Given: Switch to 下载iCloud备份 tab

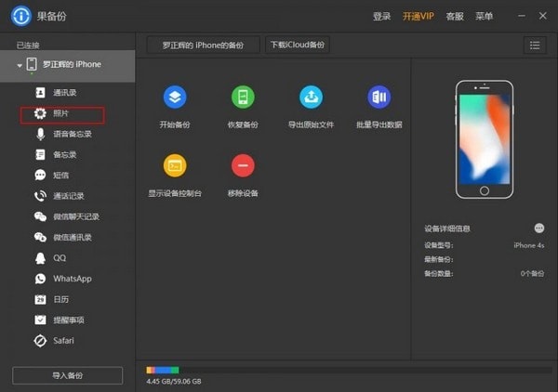Looking at the screenshot, I should click(298, 45).
